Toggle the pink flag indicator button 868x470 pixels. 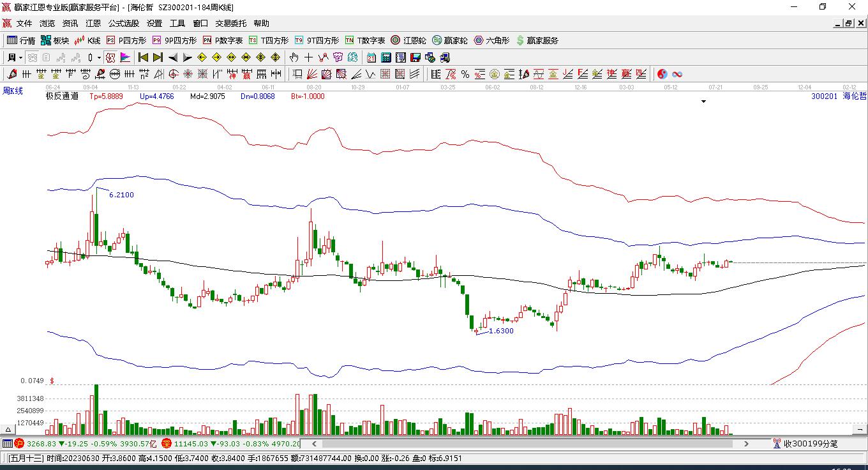pyautogui.click(x=124, y=57)
